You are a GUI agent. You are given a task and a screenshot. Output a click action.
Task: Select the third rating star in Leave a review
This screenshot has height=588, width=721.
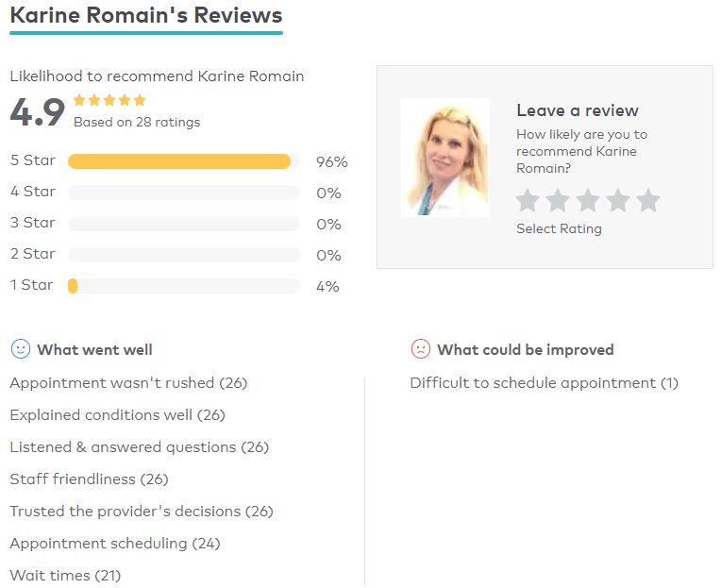coord(588,200)
